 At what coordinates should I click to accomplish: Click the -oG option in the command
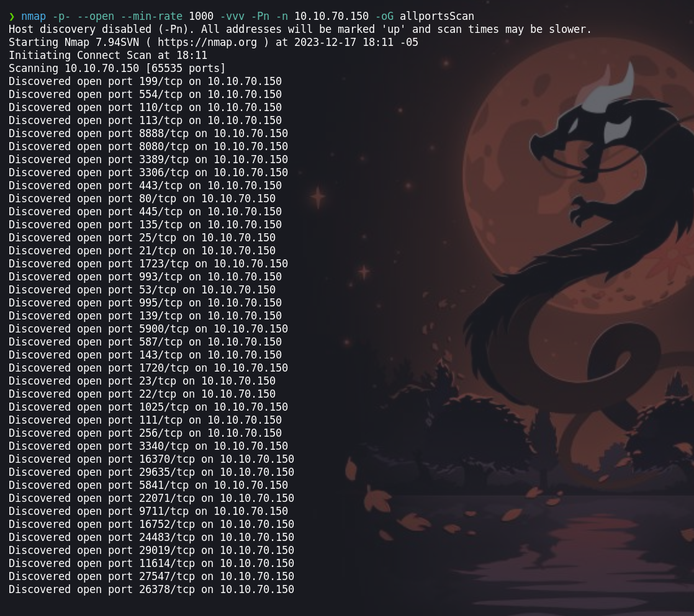[384, 16]
